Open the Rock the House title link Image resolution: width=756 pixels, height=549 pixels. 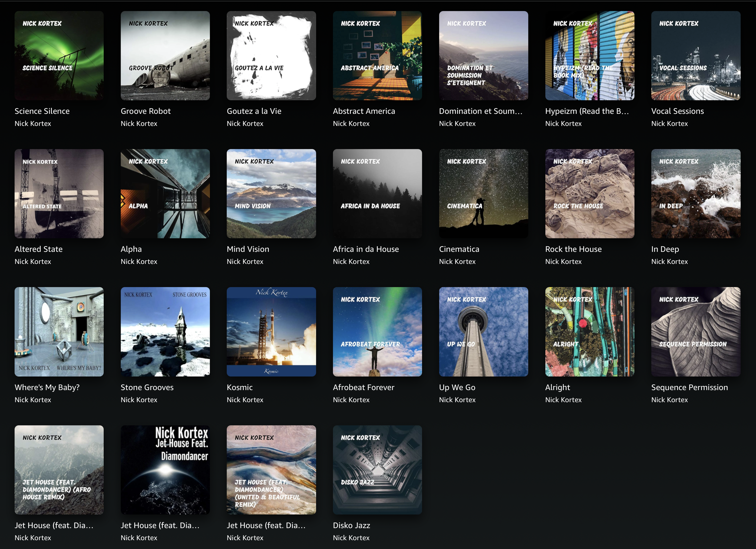[x=573, y=249]
